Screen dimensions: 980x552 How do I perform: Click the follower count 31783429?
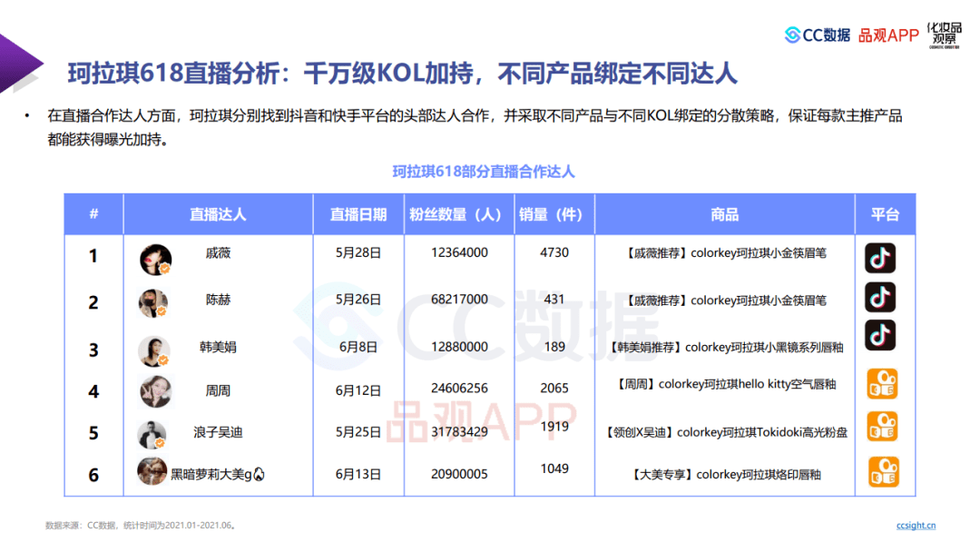click(x=459, y=432)
